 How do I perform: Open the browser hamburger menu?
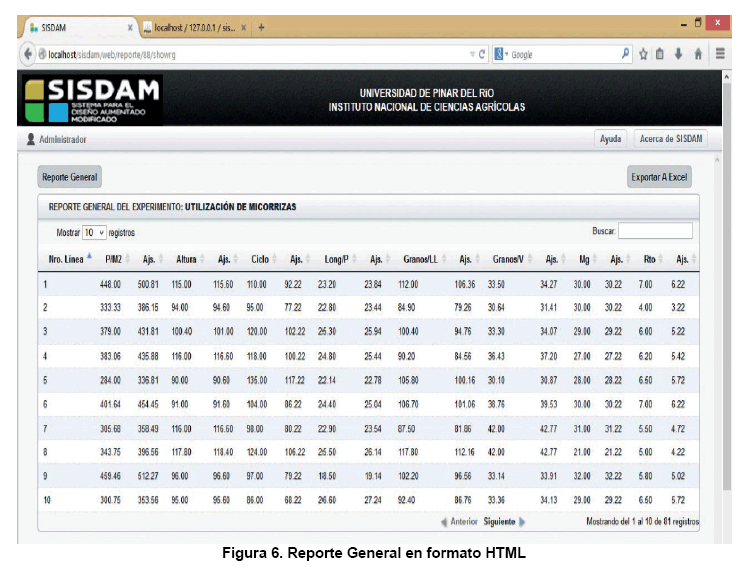point(720,55)
